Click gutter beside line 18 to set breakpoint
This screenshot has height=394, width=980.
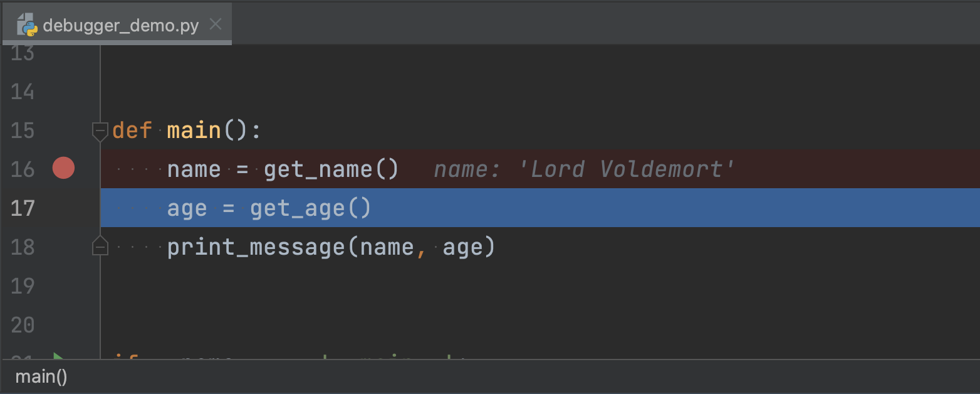pyautogui.click(x=63, y=247)
